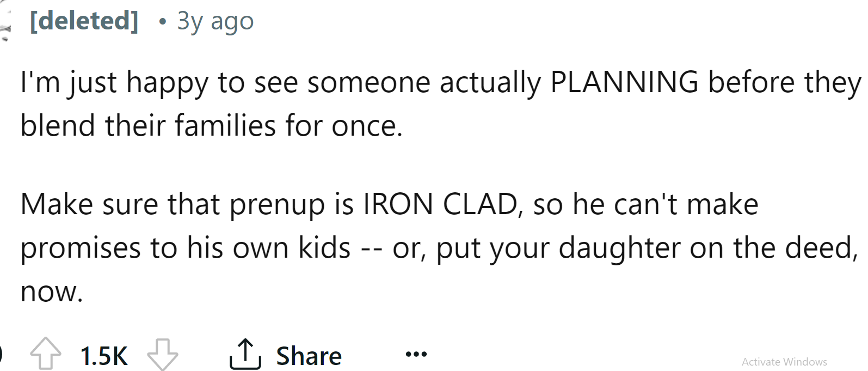Click the [deleted] username link
The height and width of the screenshot is (371, 868).
click(x=84, y=21)
